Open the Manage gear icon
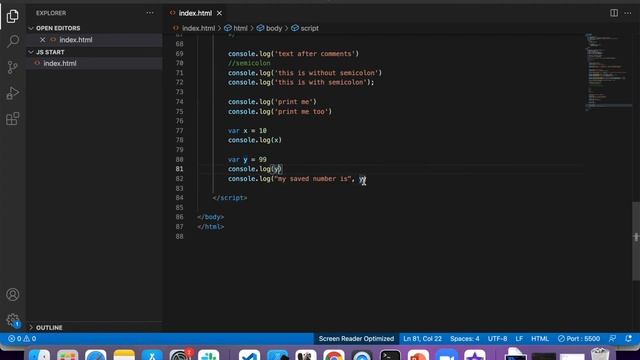The height and width of the screenshot is (360, 640). 13,320
